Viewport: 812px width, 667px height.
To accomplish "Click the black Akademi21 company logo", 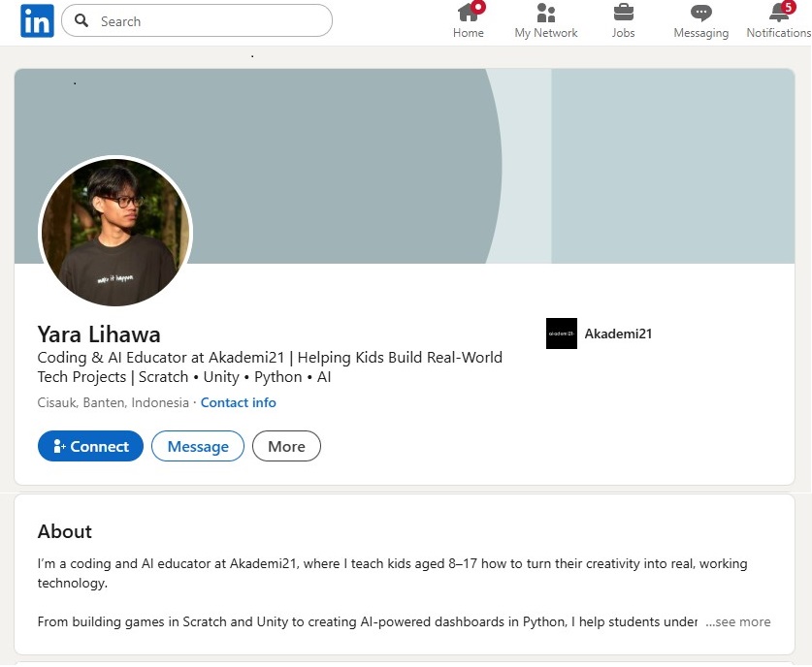I will tap(561, 333).
